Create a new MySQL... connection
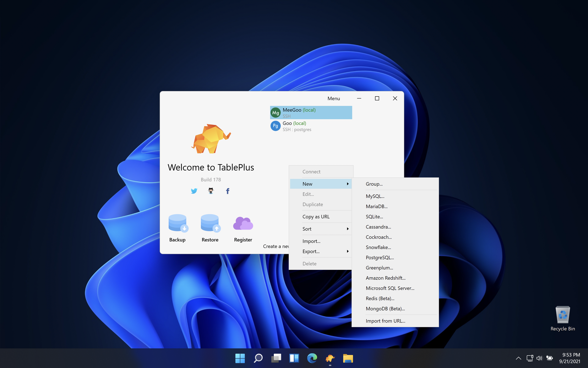 (395, 196)
